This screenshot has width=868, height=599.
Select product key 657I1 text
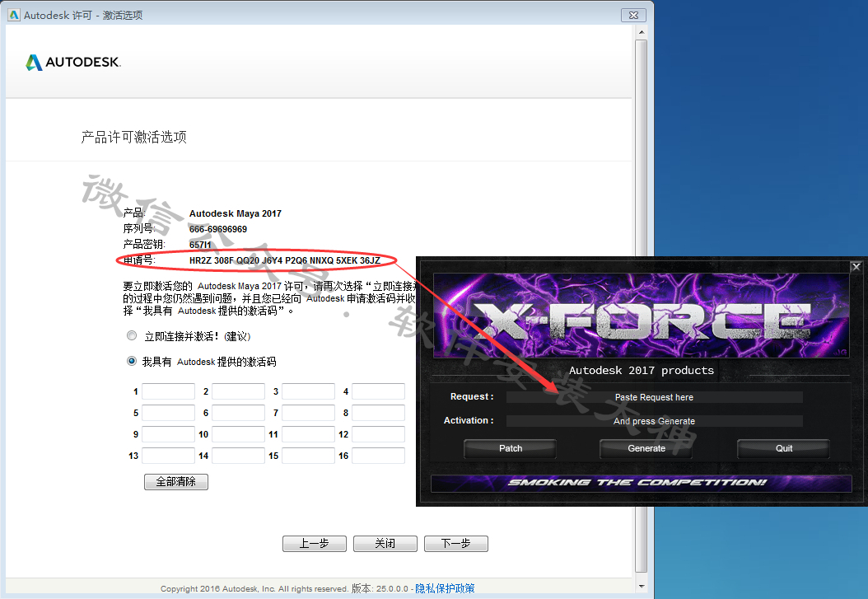point(200,245)
